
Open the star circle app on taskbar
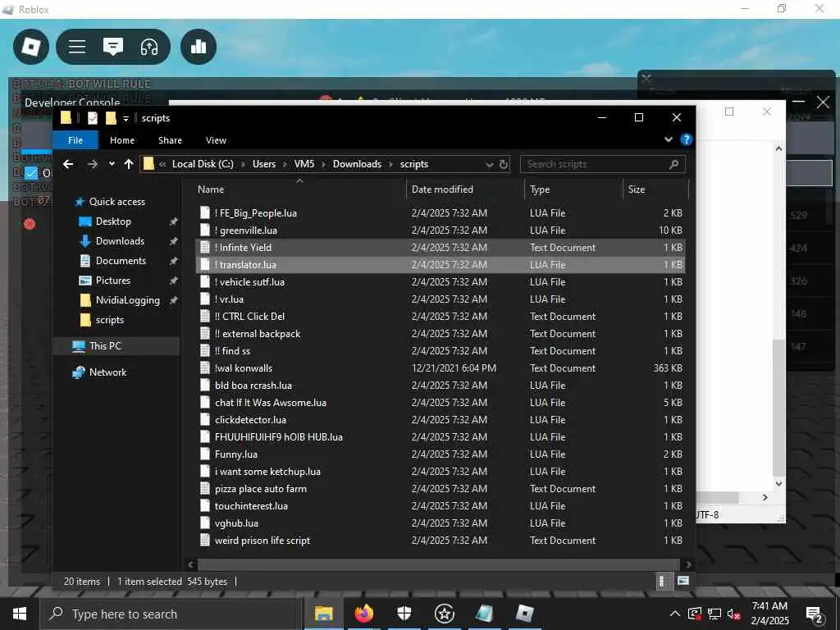click(x=444, y=614)
